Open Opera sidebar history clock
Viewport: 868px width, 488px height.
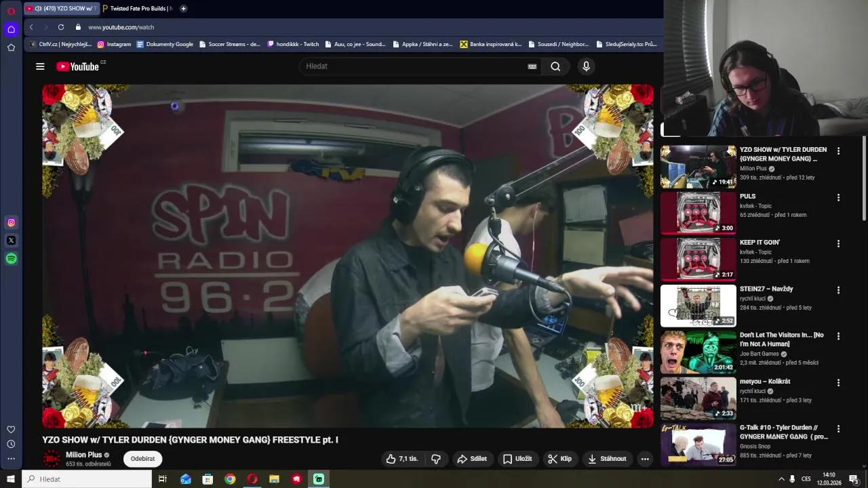click(x=11, y=444)
